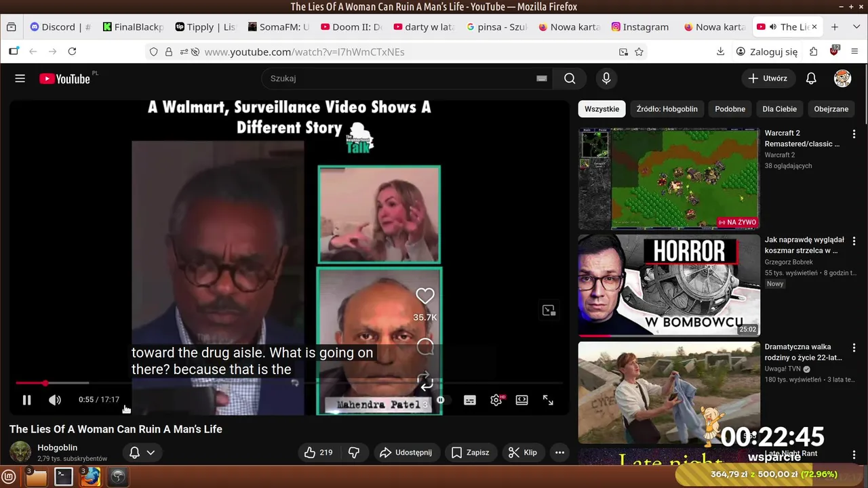Open subscription notification bell dropdown
Image resolution: width=868 pixels, height=488 pixels.
click(142, 453)
